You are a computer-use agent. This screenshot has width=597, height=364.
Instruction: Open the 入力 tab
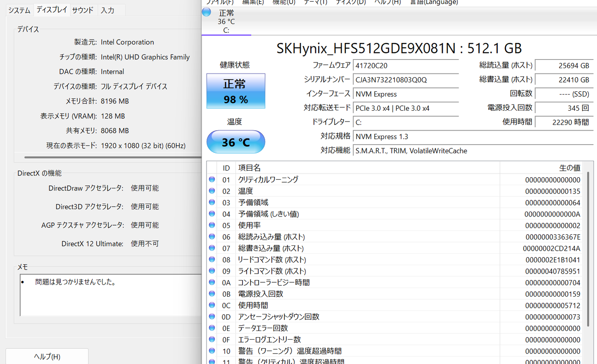click(x=108, y=10)
